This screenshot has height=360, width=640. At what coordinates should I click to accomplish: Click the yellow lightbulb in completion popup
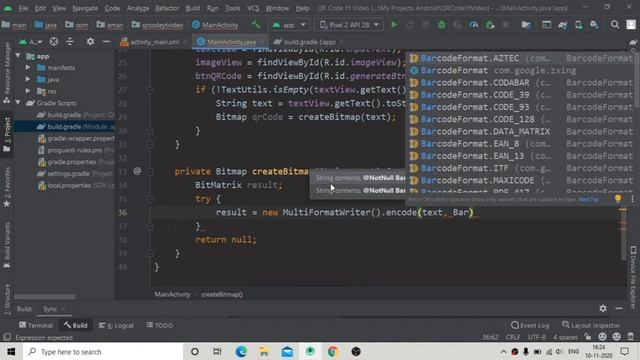click(x=618, y=199)
